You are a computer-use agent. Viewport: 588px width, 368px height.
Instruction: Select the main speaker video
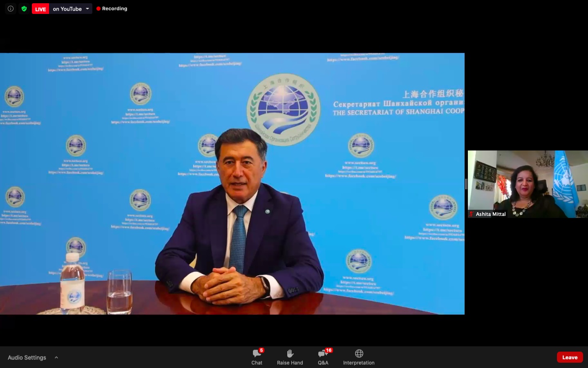coord(232,184)
